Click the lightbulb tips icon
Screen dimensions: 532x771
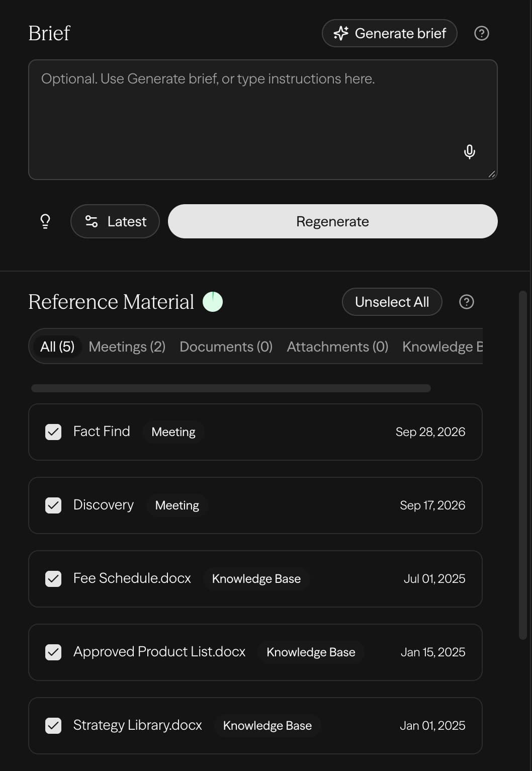pyautogui.click(x=45, y=221)
